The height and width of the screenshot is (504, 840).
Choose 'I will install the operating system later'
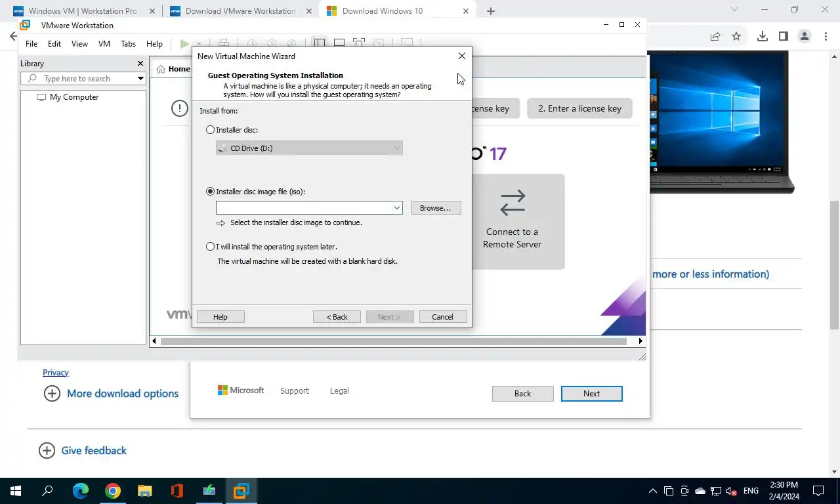pos(210,247)
